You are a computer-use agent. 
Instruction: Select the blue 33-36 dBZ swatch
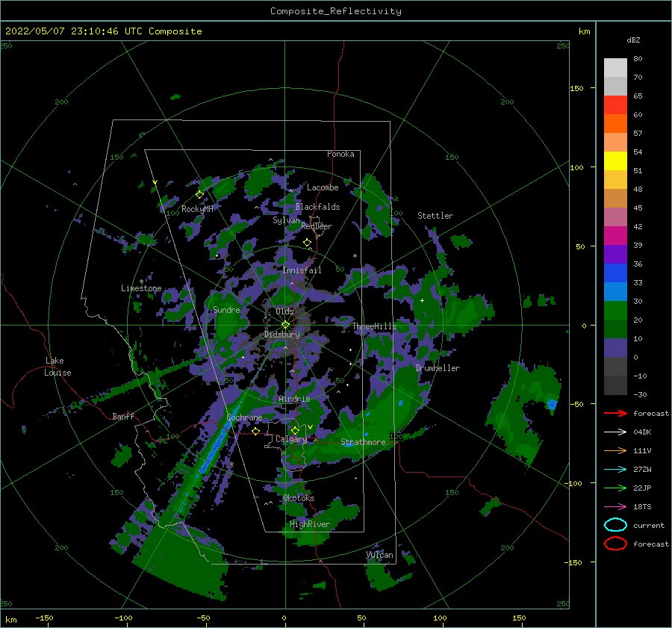[615, 273]
